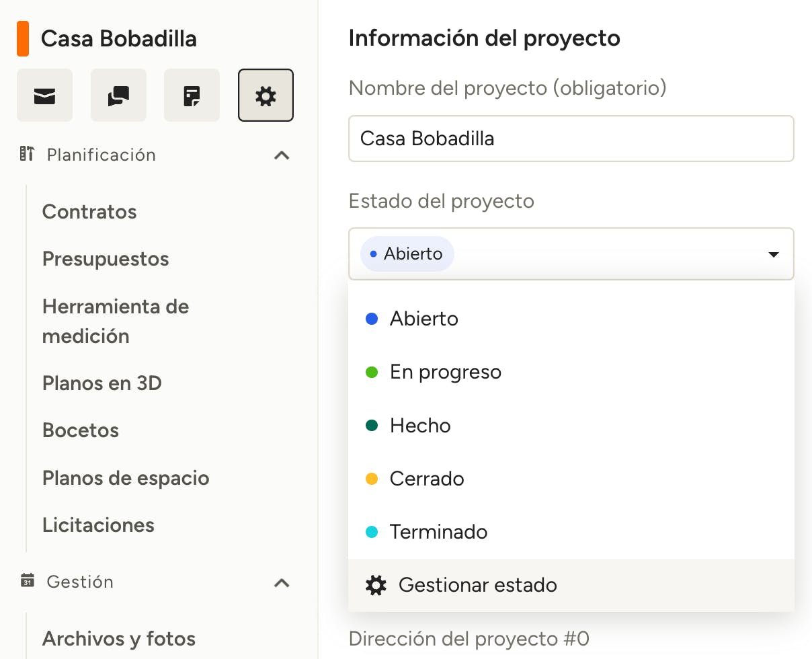Open Contratos in the sidebar

(89, 212)
